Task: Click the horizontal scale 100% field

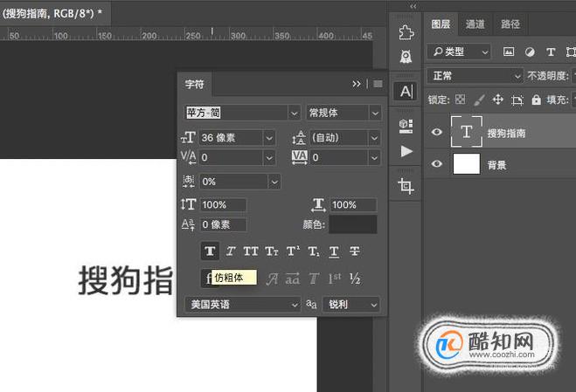Action: (x=353, y=205)
